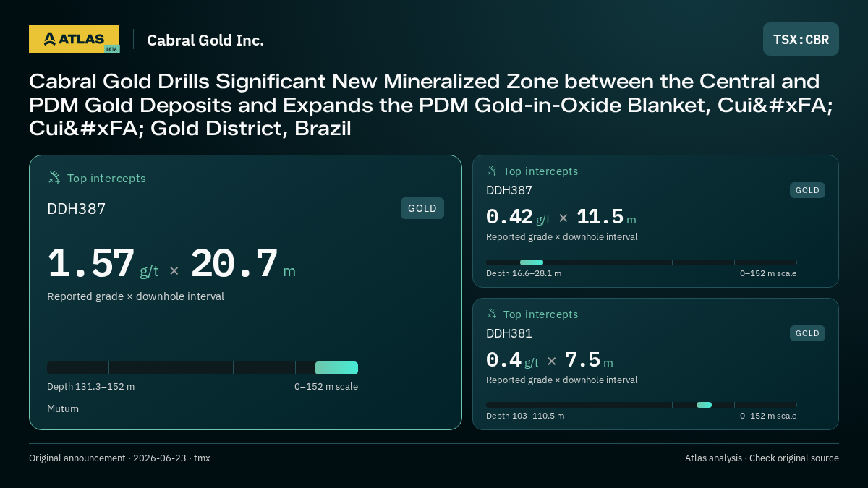Click 'Reported grade × downhole interval' in the 0.42 g/t card
The width and height of the screenshot is (868, 488).
click(562, 236)
